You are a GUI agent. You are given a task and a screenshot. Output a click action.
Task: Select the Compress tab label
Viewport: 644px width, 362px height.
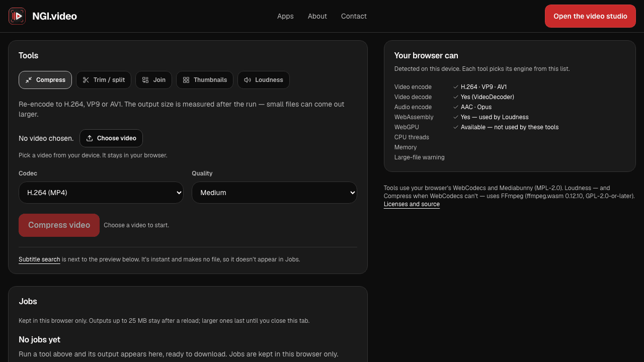pyautogui.click(x=51, y=80)
